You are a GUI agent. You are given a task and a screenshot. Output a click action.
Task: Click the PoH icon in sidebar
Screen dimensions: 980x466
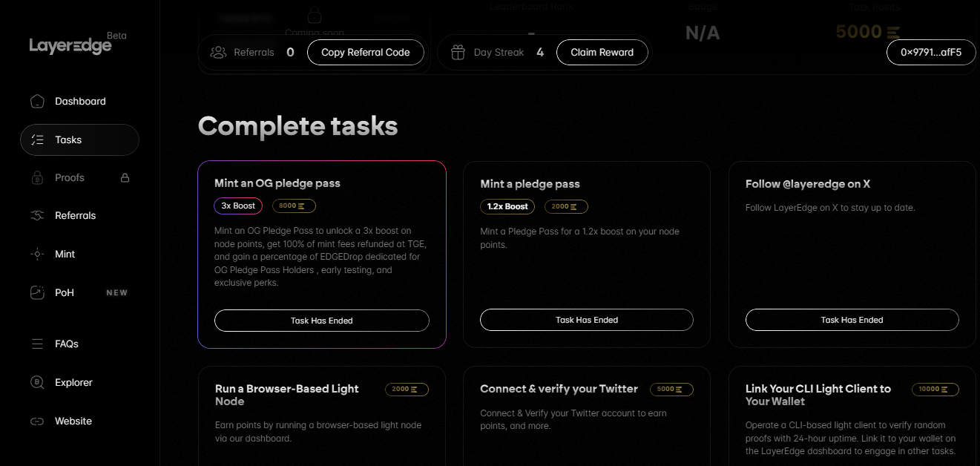click(x=37, y=292)
